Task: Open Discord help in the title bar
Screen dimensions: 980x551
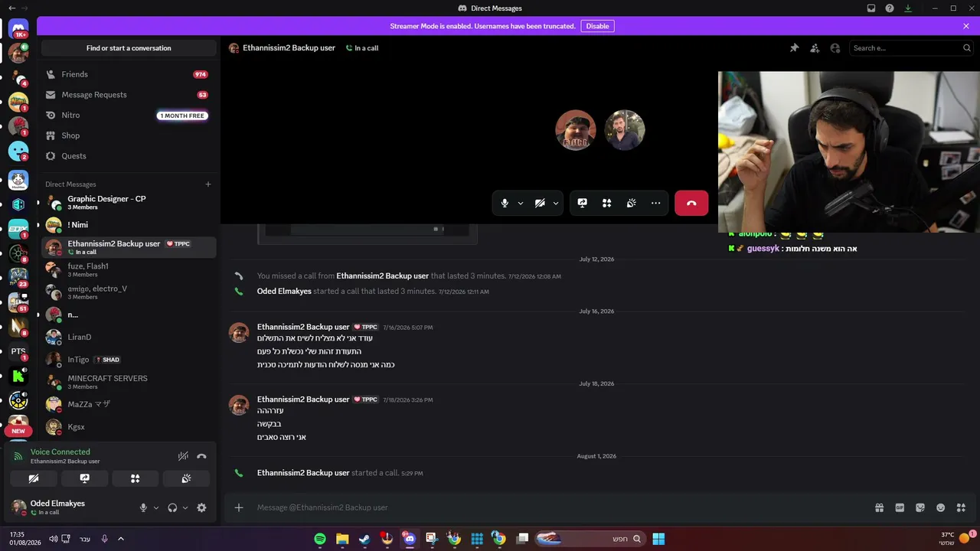Action: 890,8
